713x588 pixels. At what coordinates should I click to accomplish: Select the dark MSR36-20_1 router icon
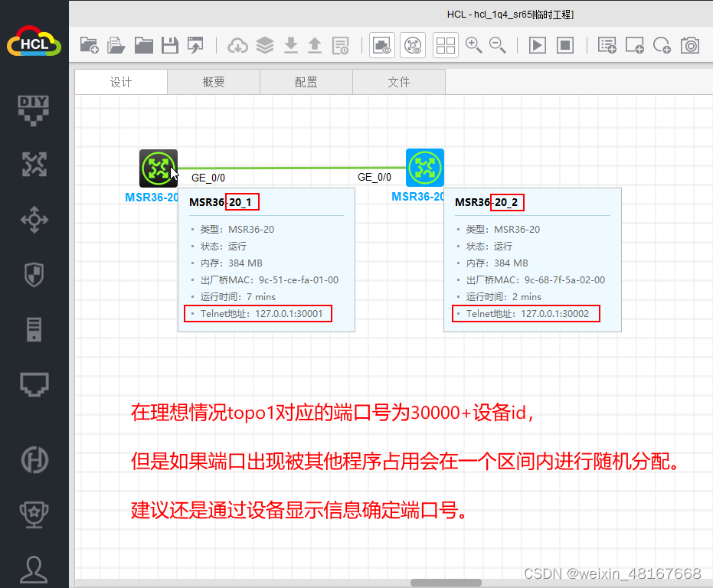[159, 168]
